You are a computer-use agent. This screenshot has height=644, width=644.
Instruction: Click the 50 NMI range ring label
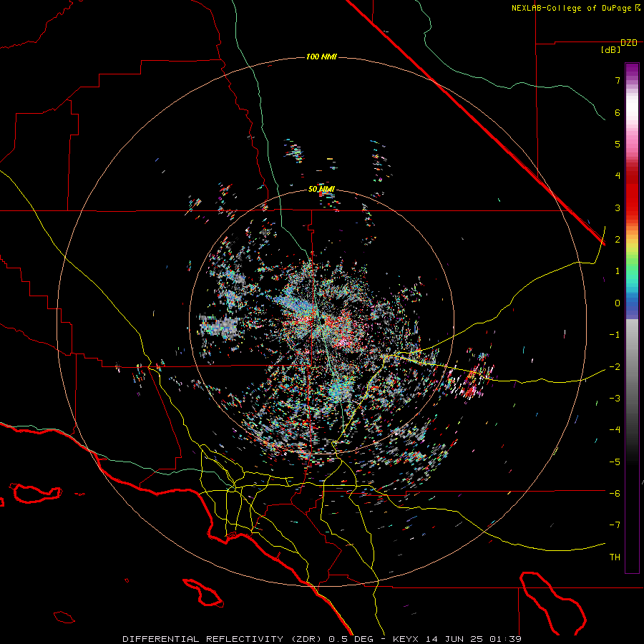point(321,189)
